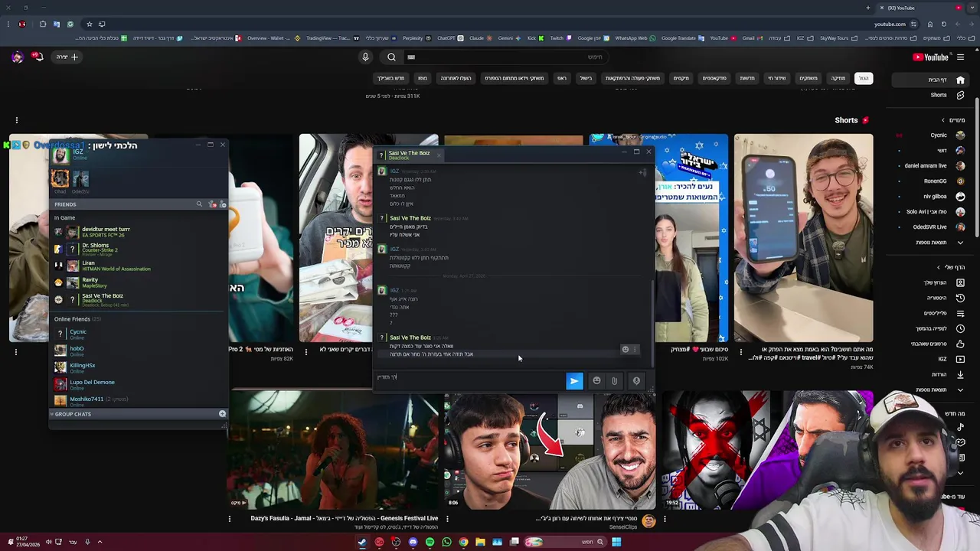The image size is (980, 551).
Task: Add a friend to the chat with plus icon
Action: tap(642, 172)
